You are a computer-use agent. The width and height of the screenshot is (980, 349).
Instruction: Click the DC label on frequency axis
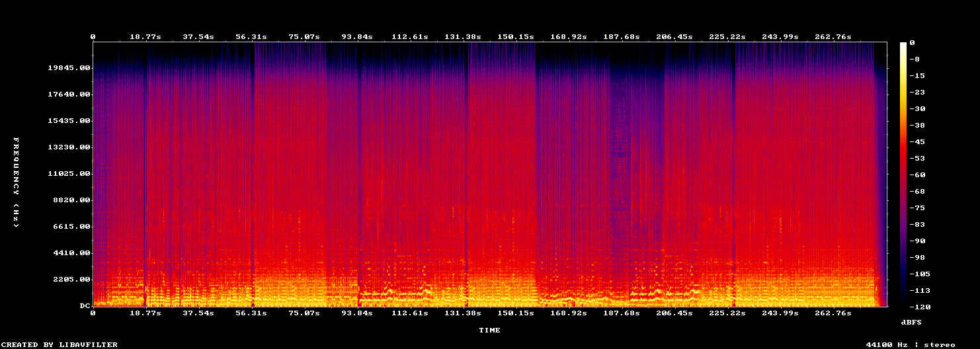click(84, 306)
